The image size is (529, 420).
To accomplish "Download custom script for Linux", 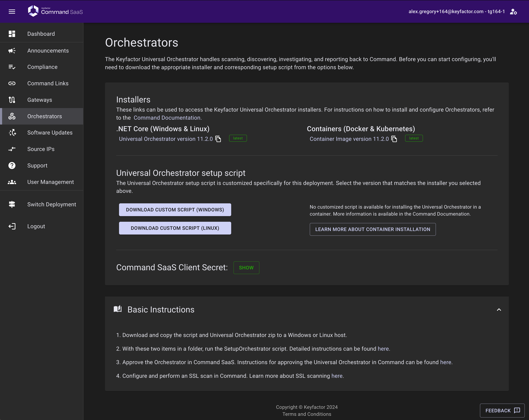I will coord(175,228).
